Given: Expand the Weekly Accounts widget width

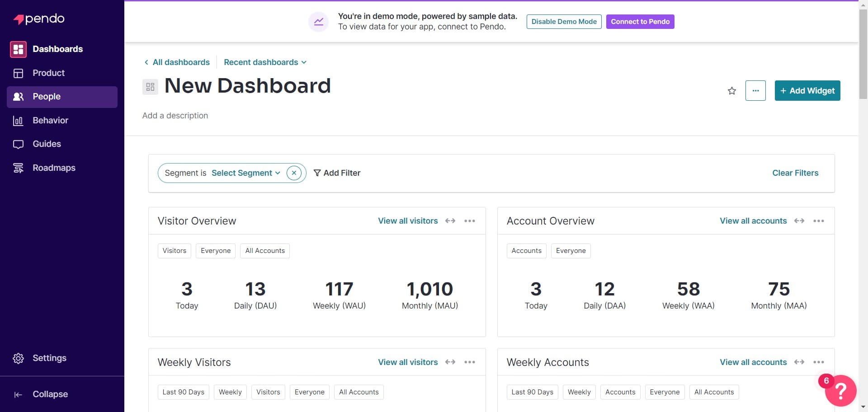Looking at the screenshot, I should (x=799, y=362).
